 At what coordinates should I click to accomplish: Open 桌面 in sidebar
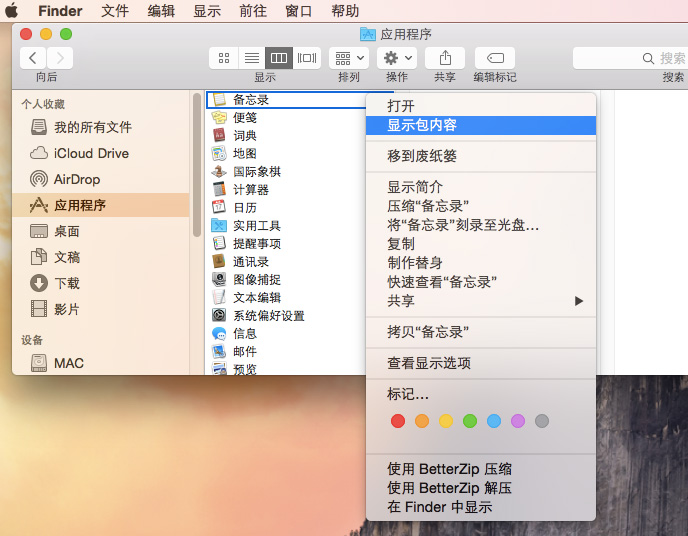pyautogui.click(x=100, y=231)
